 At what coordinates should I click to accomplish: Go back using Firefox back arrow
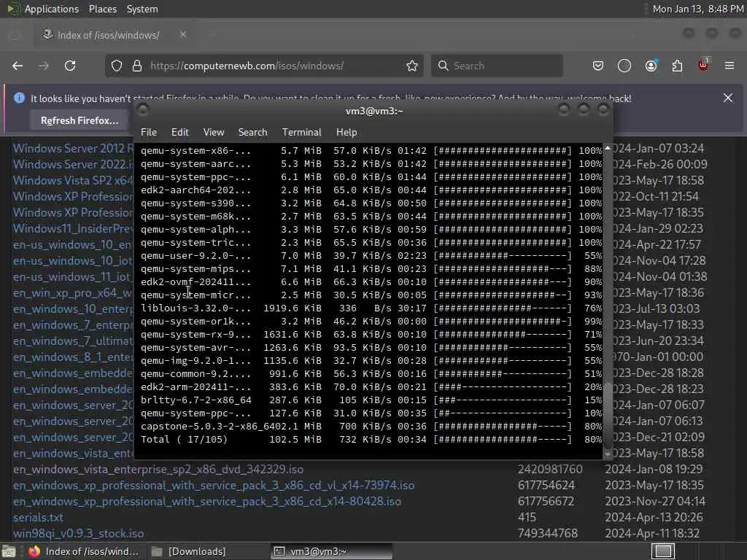18,66
